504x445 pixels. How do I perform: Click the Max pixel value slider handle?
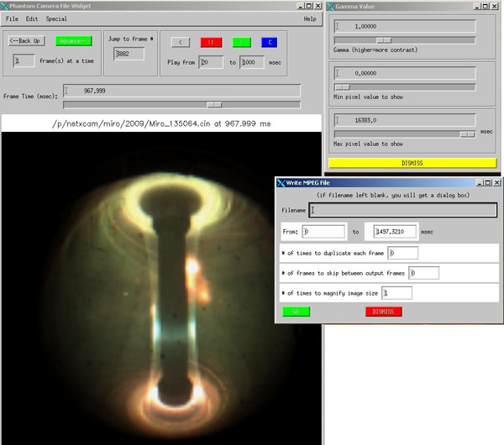click(x=467, y=133)
